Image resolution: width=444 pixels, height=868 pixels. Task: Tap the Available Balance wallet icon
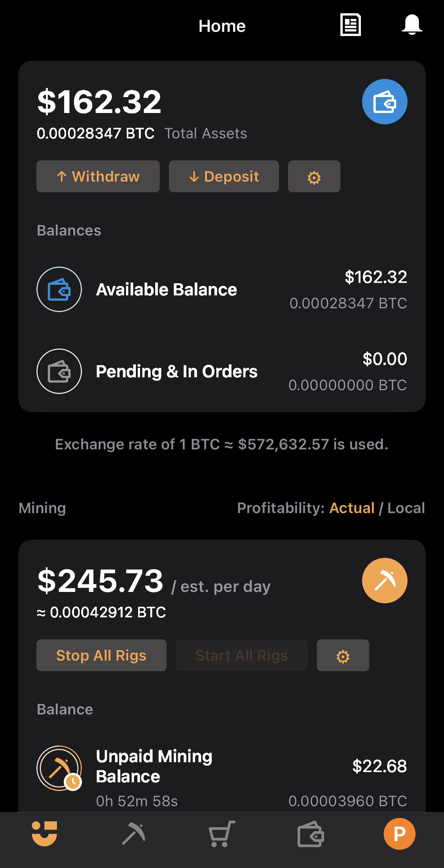59,289
